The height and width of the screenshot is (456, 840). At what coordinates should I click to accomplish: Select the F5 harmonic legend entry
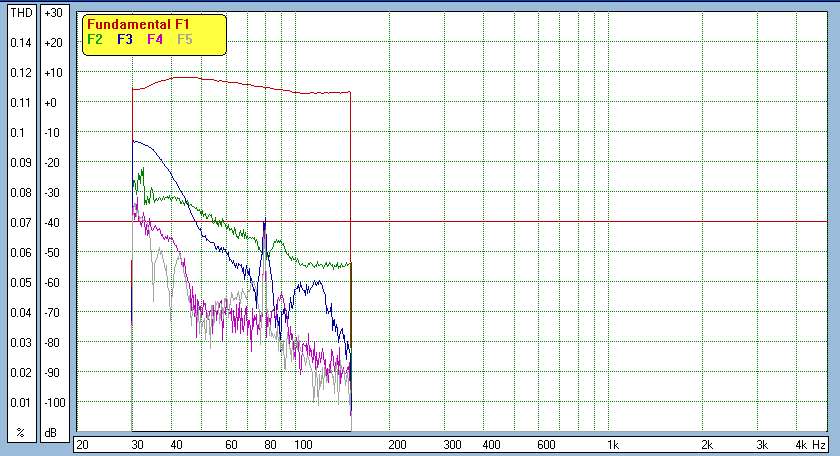click(x=185, y=40)
